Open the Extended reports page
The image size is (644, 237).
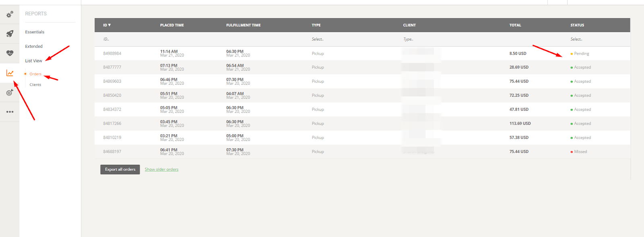[x=34, y=47]
